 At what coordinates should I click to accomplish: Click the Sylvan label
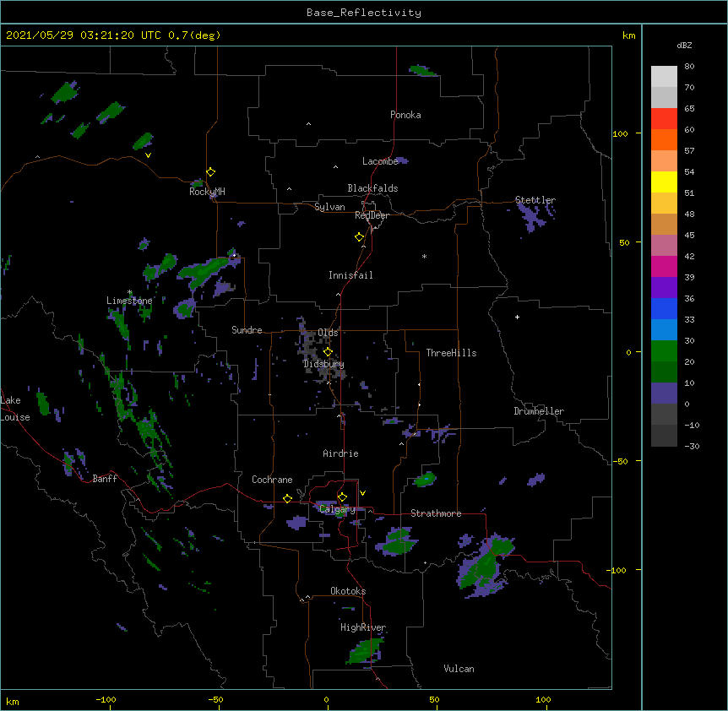(x=329, y=207)
